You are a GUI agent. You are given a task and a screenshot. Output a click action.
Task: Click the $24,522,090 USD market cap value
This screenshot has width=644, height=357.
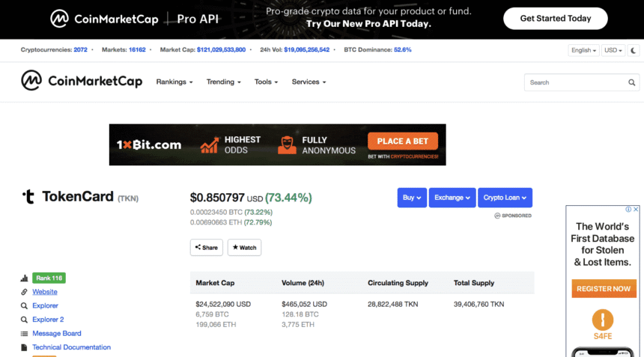coord(223,305)
